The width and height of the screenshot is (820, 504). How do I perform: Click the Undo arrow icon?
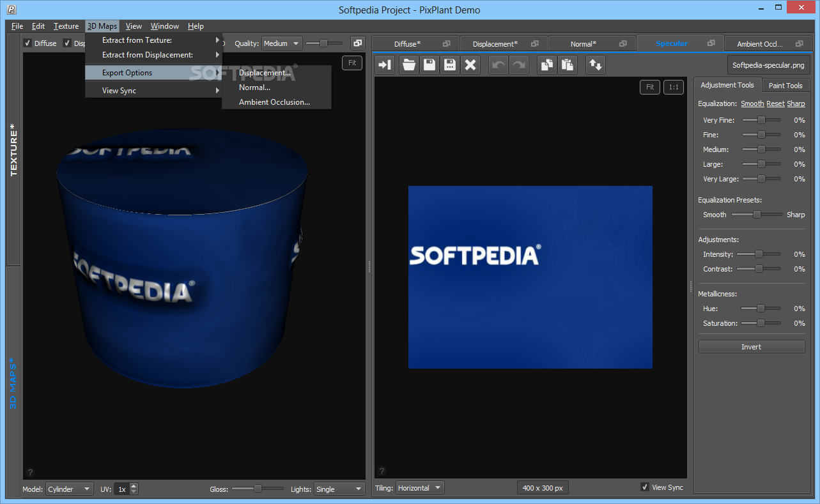coord(499,65)
